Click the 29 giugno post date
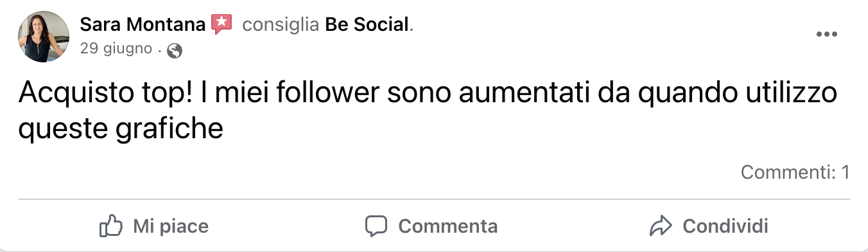 (116, 49)
